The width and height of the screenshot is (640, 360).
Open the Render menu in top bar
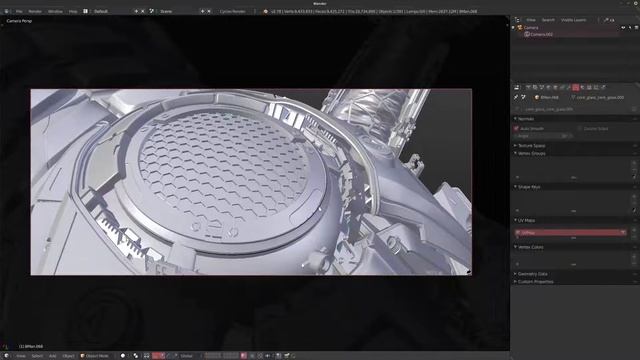coord(35,11)
